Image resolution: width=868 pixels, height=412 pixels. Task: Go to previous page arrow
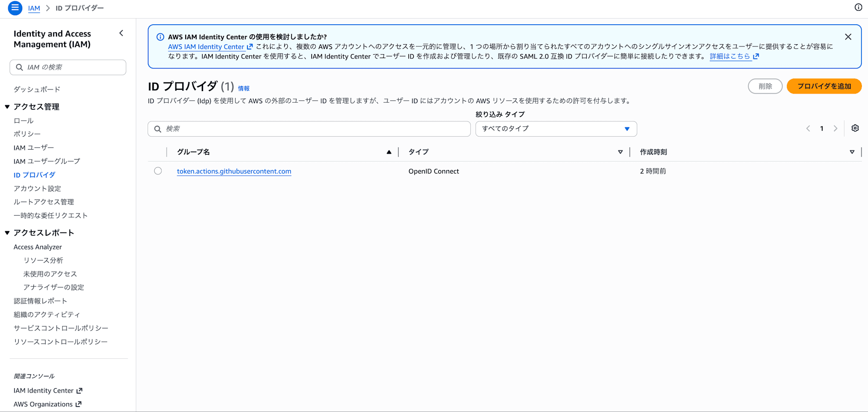tap(808, 128)
